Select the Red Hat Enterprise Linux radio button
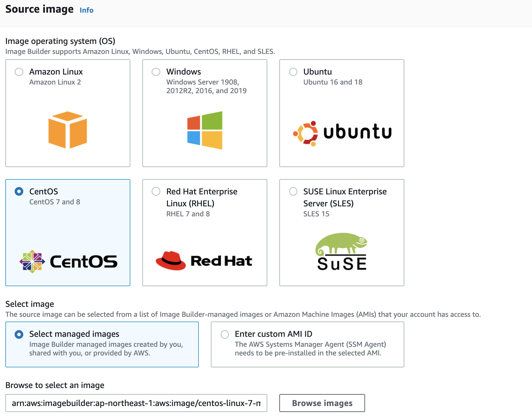Image resolution: width=532 pixels, height=418 pixels. click(x=156, y=191)
